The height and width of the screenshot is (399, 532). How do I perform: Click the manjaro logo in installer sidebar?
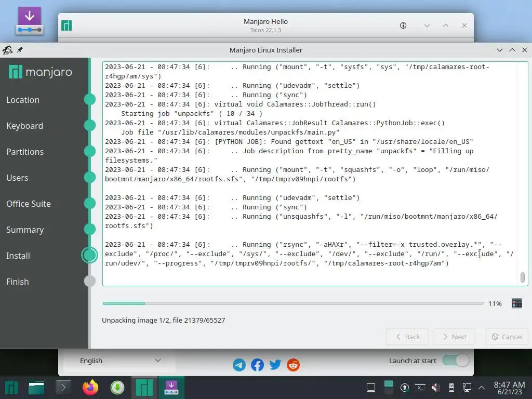[41, 72]
